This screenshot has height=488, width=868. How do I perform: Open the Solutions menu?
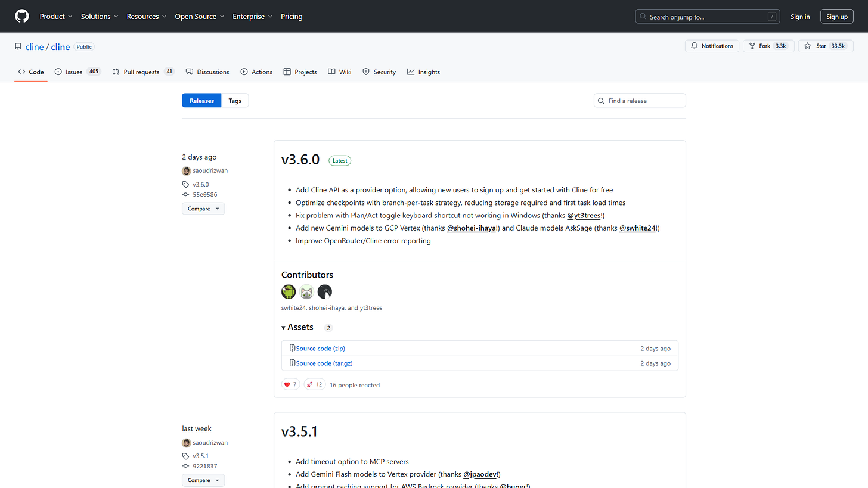(x=100, y=17)
